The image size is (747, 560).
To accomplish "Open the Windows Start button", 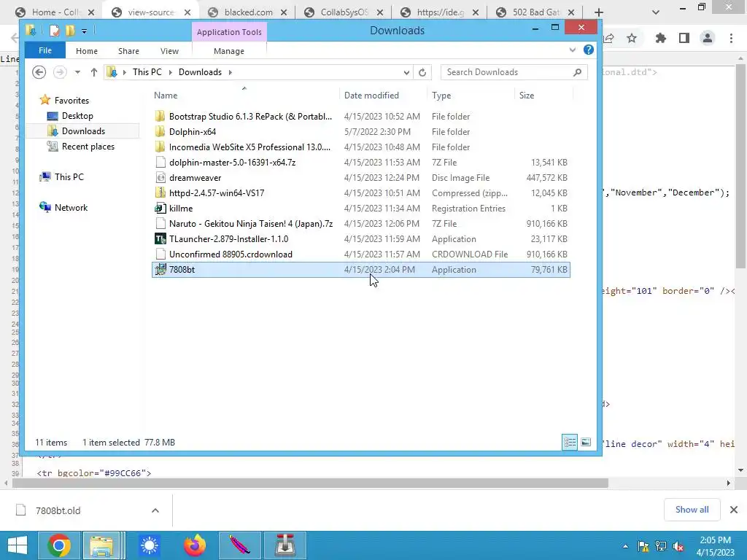I will 18,545.
